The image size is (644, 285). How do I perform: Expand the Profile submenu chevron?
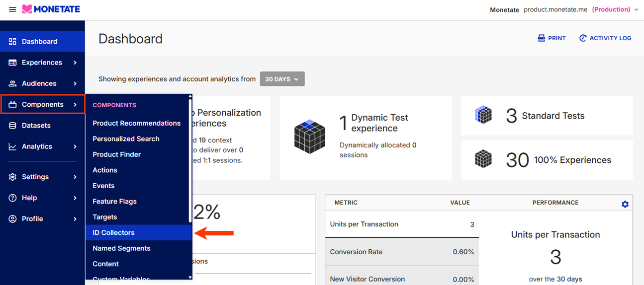(75, 218)
